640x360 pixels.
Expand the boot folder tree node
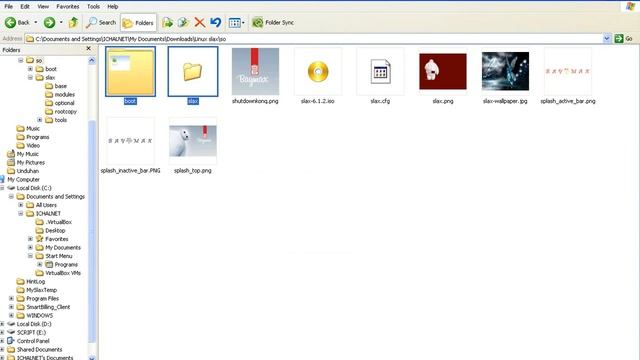coord(30,69)
